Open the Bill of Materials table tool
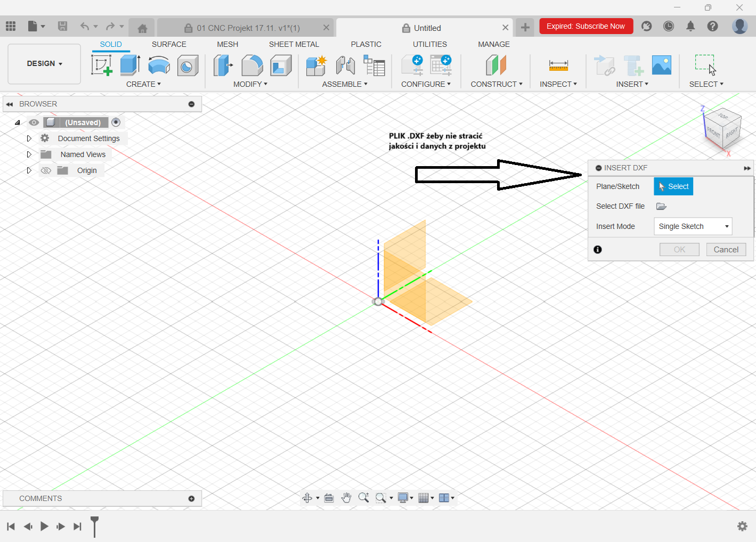Viewport: 756px width, 542px height. click(x=374, y=65)
